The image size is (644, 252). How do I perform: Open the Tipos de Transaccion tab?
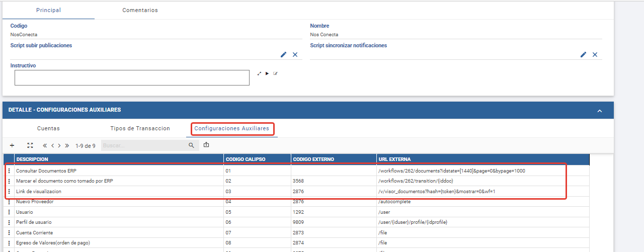[x=140, y=129]
